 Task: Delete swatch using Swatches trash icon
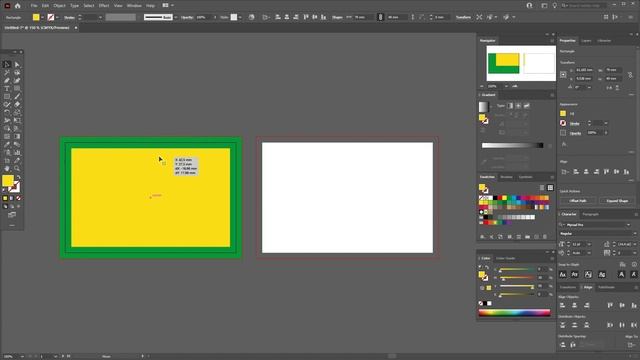coord(545,237)
